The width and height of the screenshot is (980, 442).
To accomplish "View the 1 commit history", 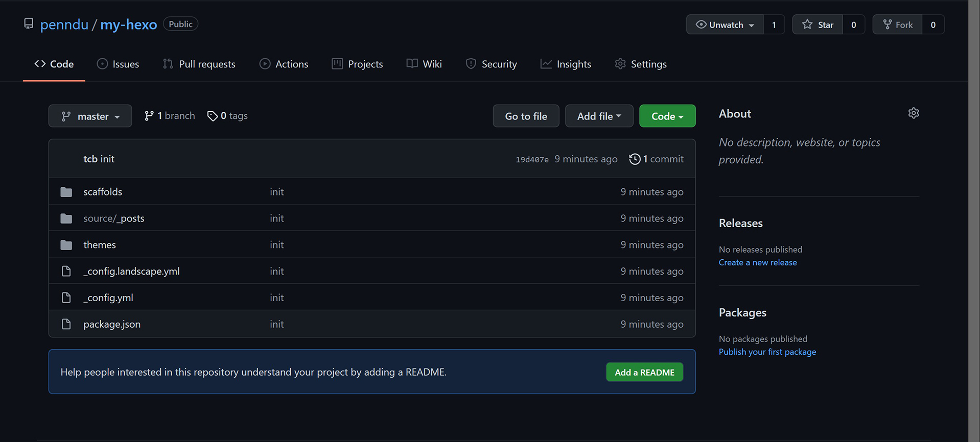I will (x=657, y=159).
